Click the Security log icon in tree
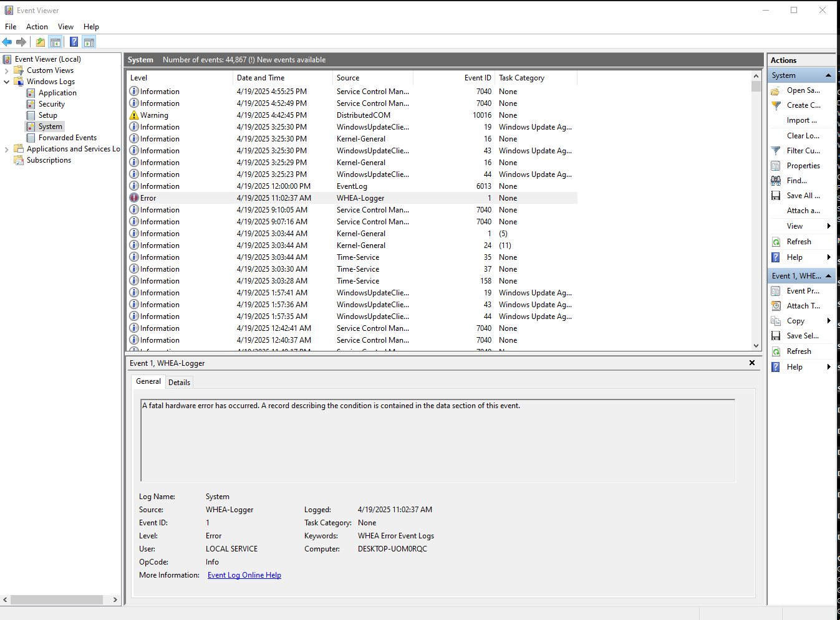 point(31,104)
